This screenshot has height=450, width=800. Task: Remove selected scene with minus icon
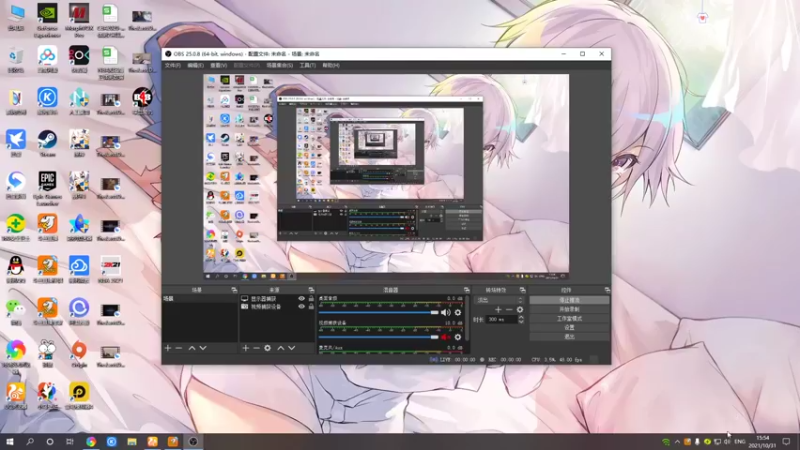coord(179,348)
